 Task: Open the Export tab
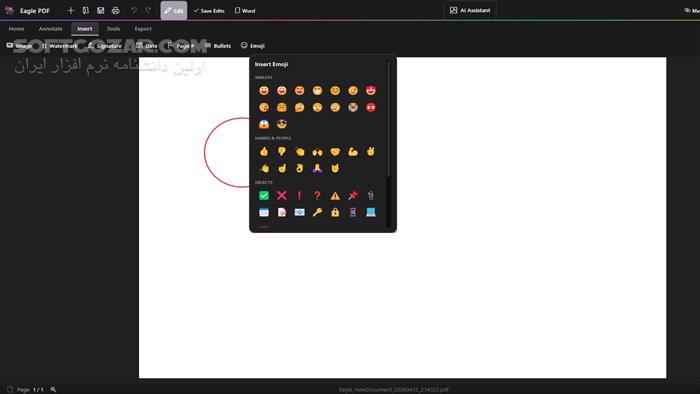(143, 29)
